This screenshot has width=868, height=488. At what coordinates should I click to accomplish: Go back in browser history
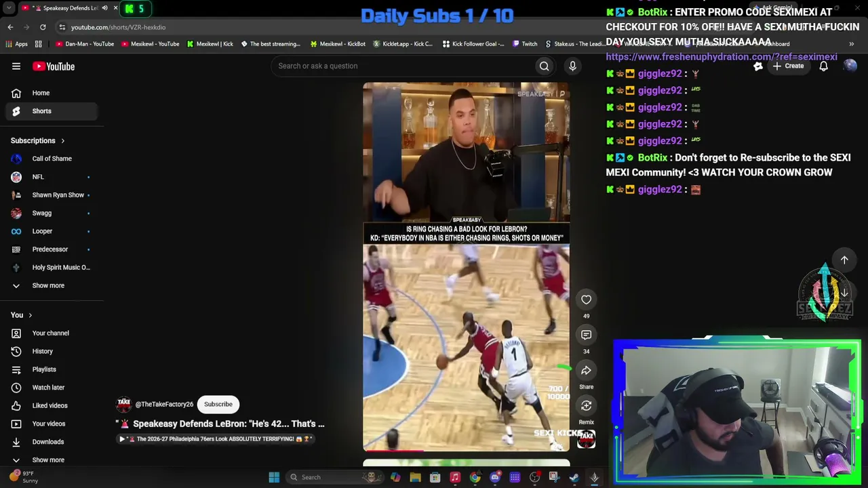10,27
